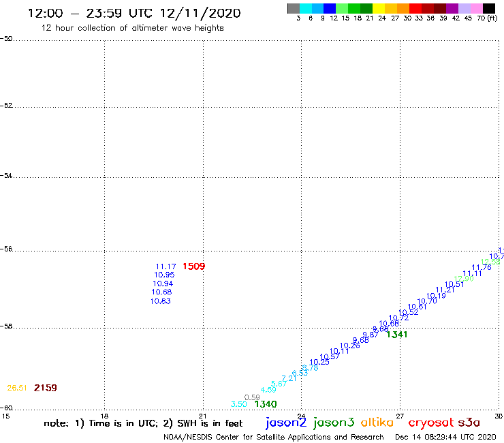Click the -50 latitude axis label
This screenshot has height=443, width=504.
6,39
